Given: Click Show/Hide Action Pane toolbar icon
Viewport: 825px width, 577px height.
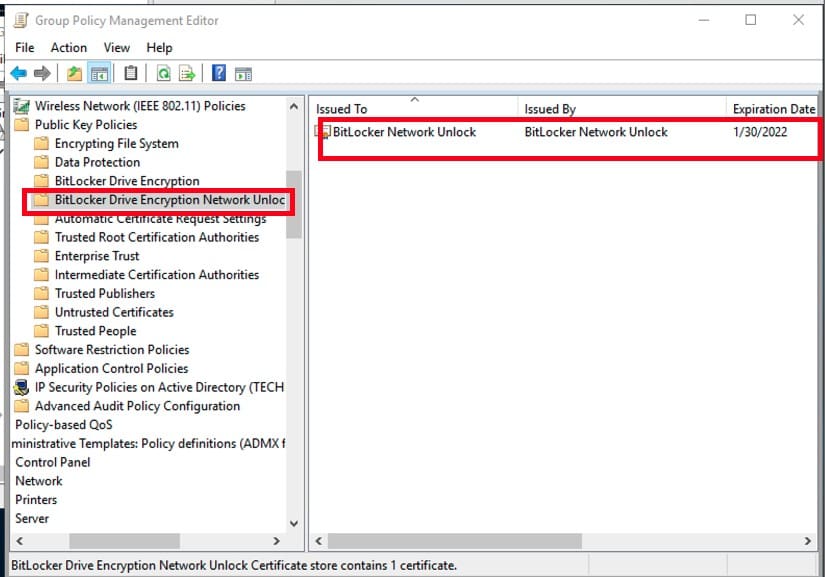Looking at the screenshot, I should [243, 73].
